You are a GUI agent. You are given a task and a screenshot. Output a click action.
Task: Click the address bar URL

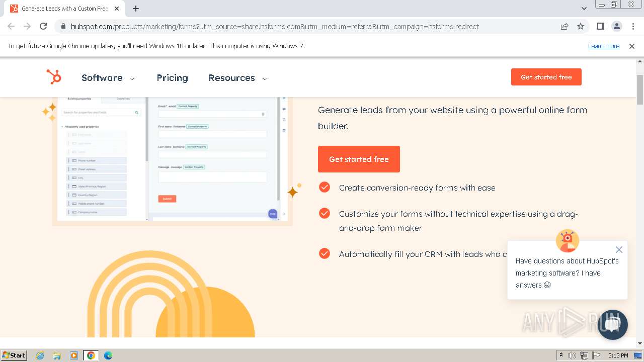[x=275, y=27]
